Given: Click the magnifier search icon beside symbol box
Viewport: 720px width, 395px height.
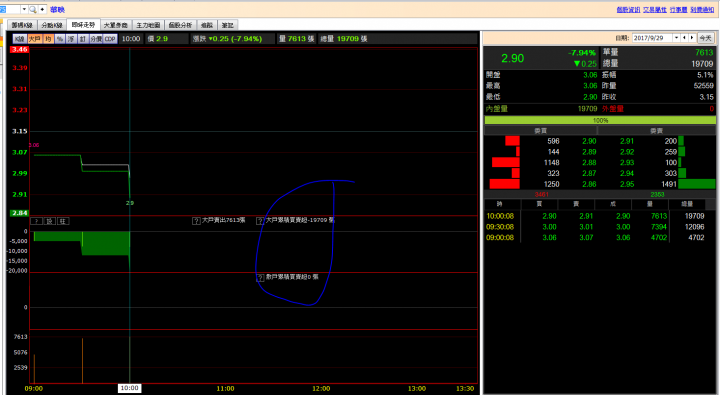Looking at the screenshot, I should (x=33, y=9).
